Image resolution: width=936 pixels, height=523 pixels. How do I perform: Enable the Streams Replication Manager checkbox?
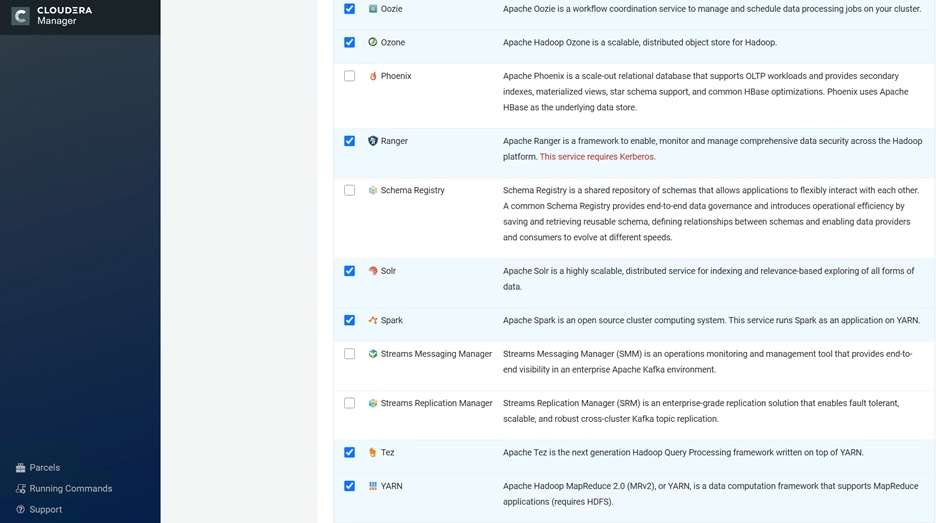pyautogui.click(x=349, y=403)
